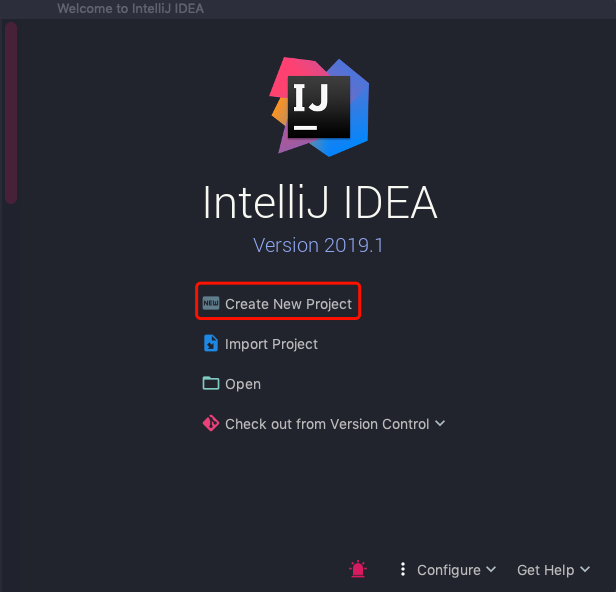Select Check out from Version Control text
The width and height of the screenshot is (616, 592).
327,424
